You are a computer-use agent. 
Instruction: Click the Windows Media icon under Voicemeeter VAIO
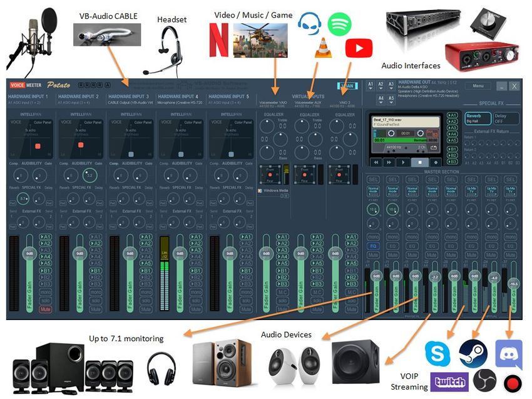[x=260, y=191]
